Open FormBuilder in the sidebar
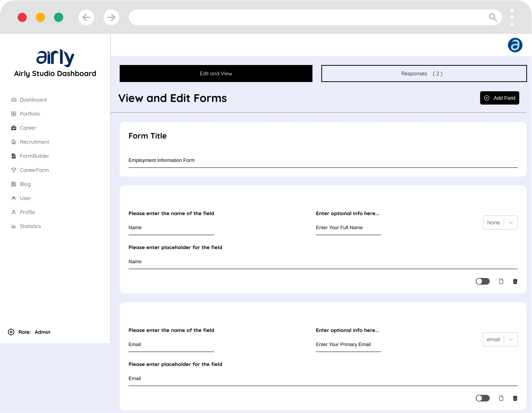 [x=34, y=156]
